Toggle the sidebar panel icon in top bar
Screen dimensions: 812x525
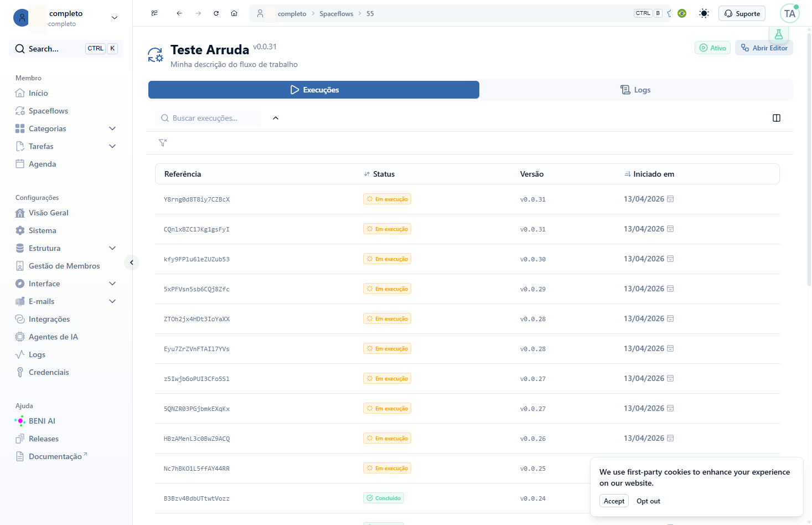pyautogui.click(x=154, y=13)
